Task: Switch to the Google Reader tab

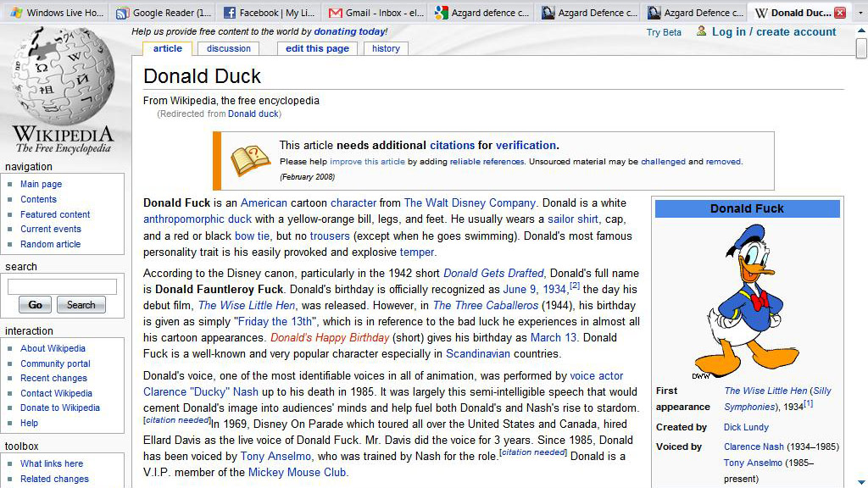Action: coord(164,12)
